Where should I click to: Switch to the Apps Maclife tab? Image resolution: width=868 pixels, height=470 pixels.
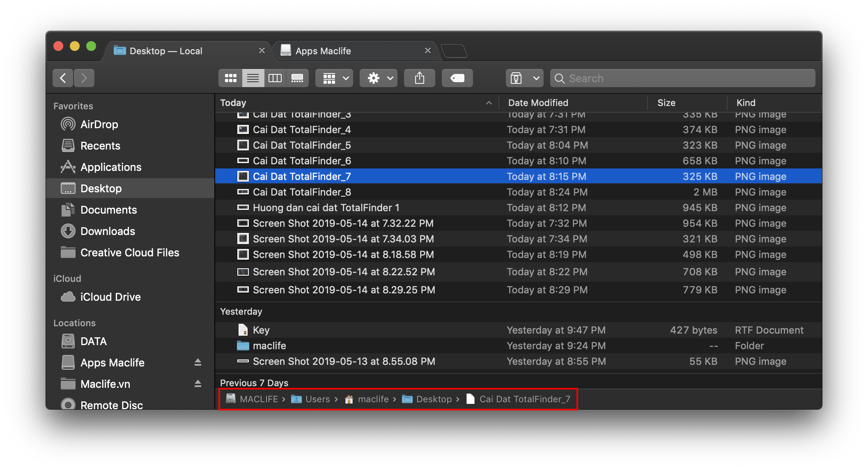(x=323, y=51)
